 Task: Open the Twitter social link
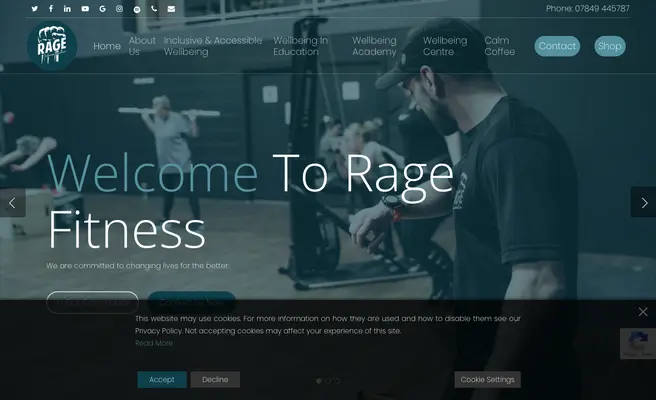(34, 8)
